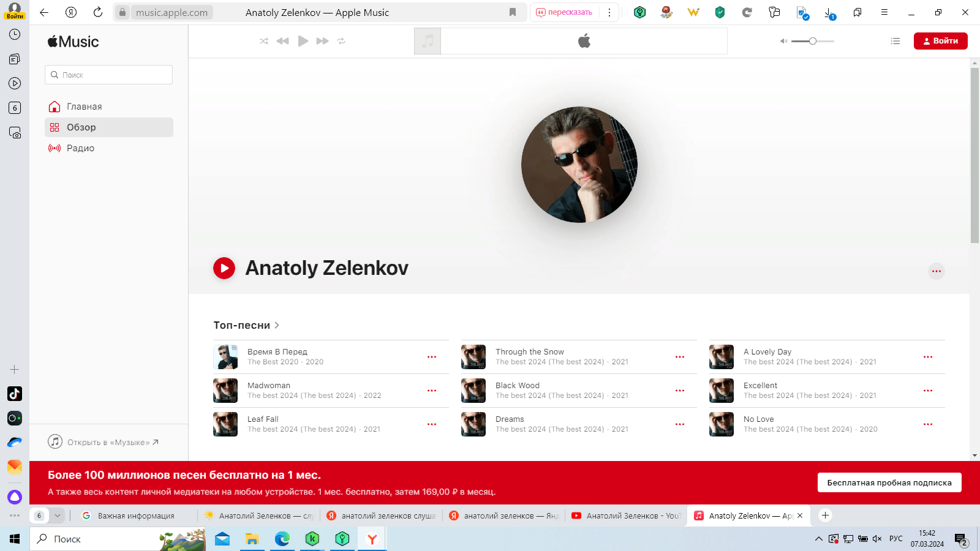Viewport: 980px width, 551px height.
Task: Open the screenshot icon in browser sidebar
Action: [15, 133]
